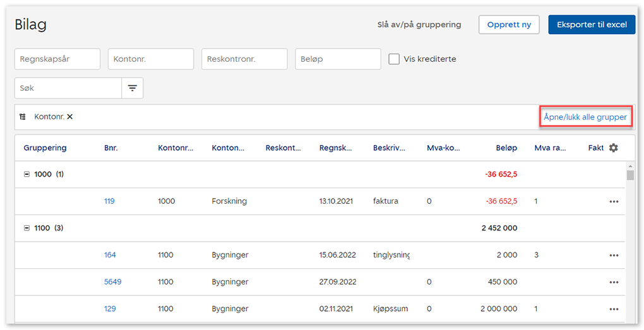Collapse the 1000 account group
Screen dimensions: 644x330
[27, 174]
